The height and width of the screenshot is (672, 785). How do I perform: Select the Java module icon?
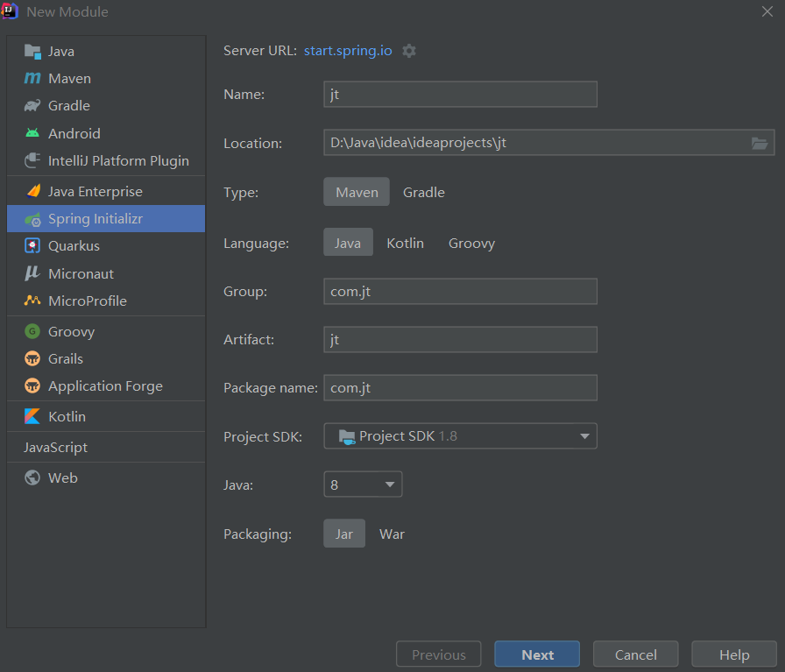click(x=32, y=52)
